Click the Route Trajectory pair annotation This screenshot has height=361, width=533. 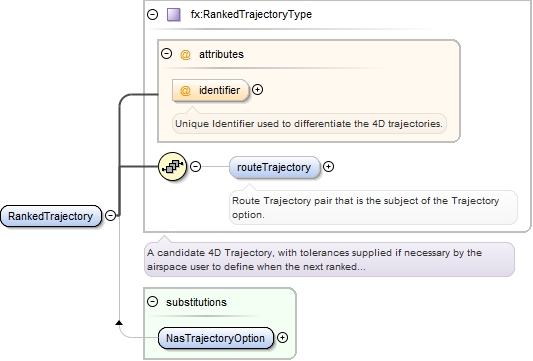373,207
